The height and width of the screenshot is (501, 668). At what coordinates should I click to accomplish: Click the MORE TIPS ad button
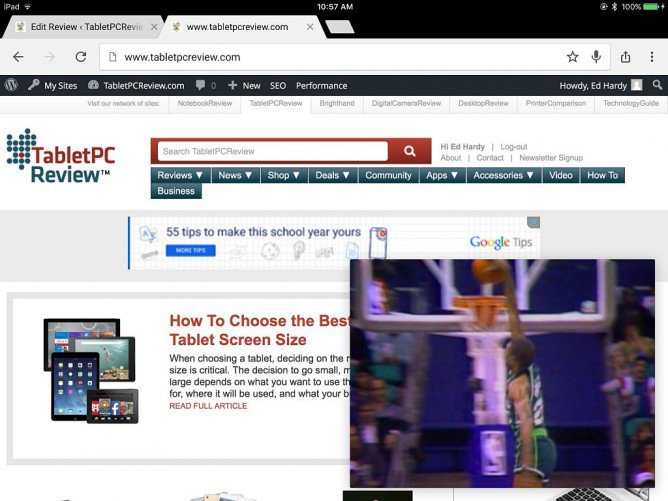[x=190, y=250]
